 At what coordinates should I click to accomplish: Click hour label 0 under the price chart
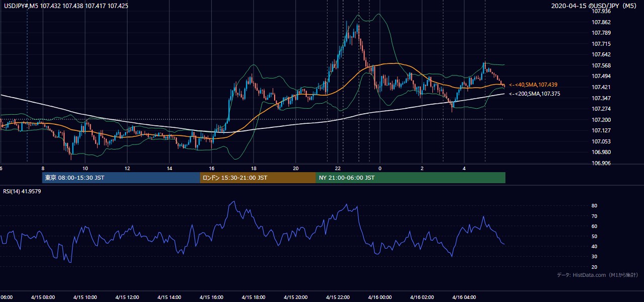tap(380, 169)
